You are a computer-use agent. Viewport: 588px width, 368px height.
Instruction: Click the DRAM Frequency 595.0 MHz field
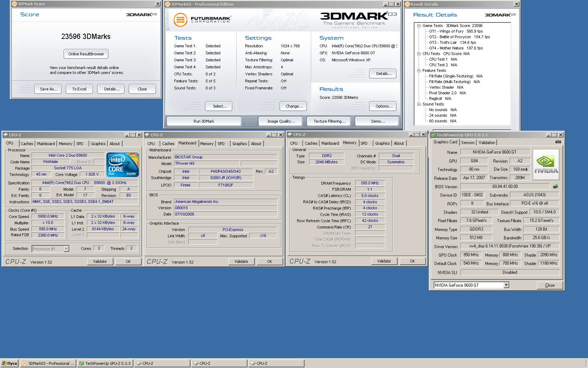click(x=370, y=183)
